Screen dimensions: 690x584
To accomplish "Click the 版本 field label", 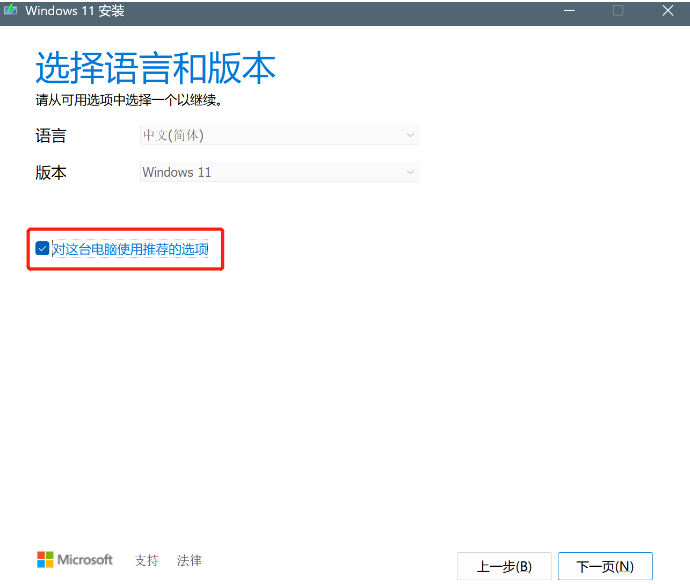I will pos(51,172).
